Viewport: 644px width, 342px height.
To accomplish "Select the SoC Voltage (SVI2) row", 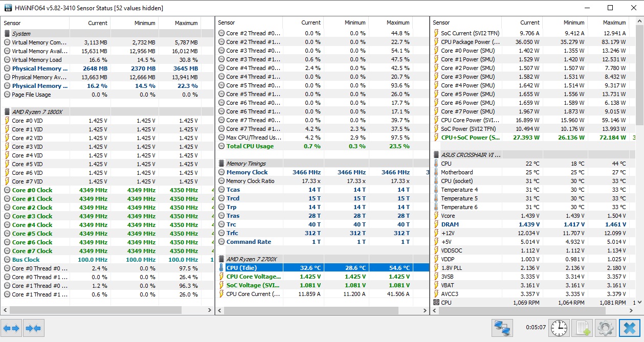I will click(322, 285).
